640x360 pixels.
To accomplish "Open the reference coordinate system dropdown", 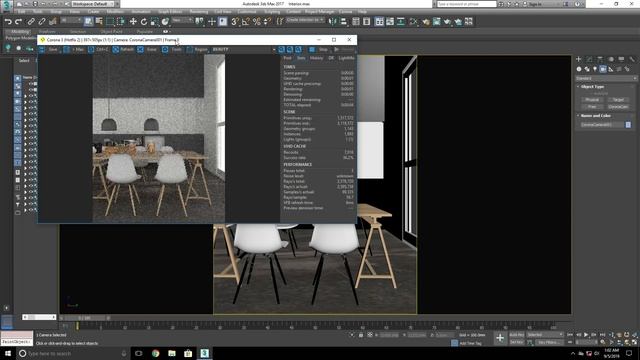I will point(182,20).
